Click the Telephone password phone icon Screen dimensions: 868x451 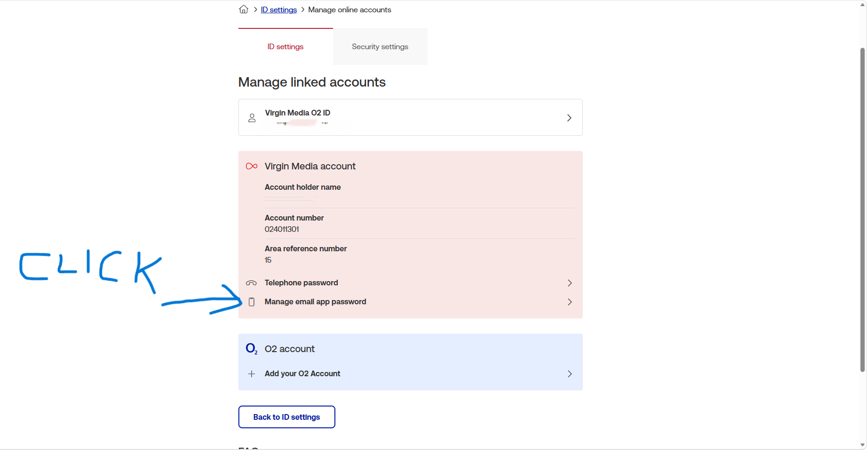(x=252, y=283)
